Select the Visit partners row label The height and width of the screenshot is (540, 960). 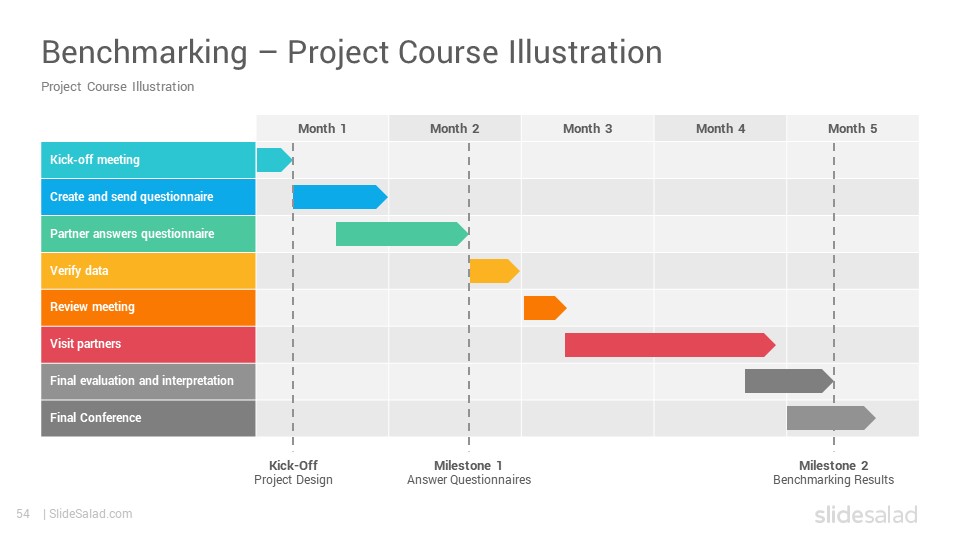(148, 344)
